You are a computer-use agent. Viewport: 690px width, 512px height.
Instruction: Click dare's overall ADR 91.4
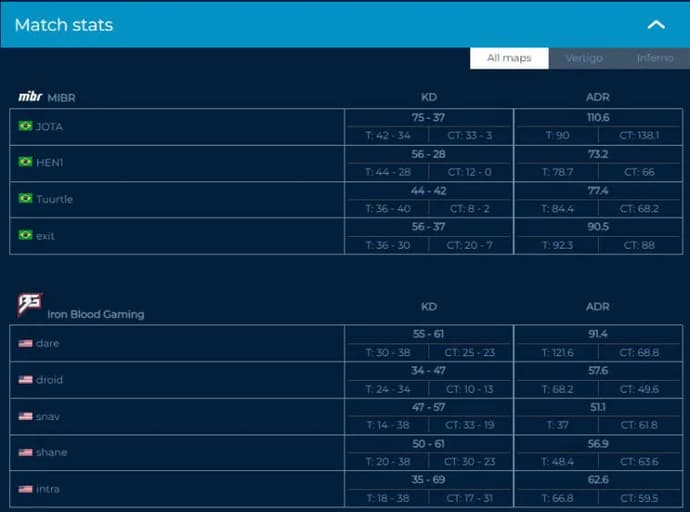click(598, 334)
